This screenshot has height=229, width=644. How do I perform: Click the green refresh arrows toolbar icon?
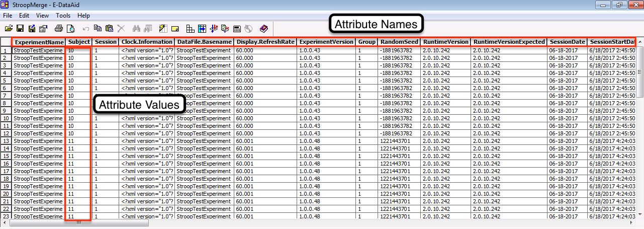(x=225, y=29)
